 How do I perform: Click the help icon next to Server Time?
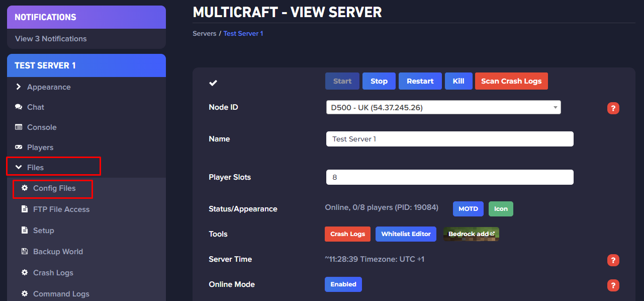click(x=613, y=260)
